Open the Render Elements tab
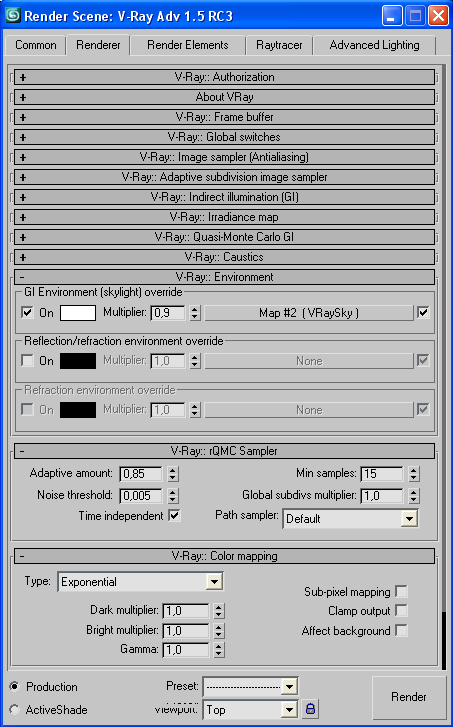Screen dimensions: 453x727 188,45
